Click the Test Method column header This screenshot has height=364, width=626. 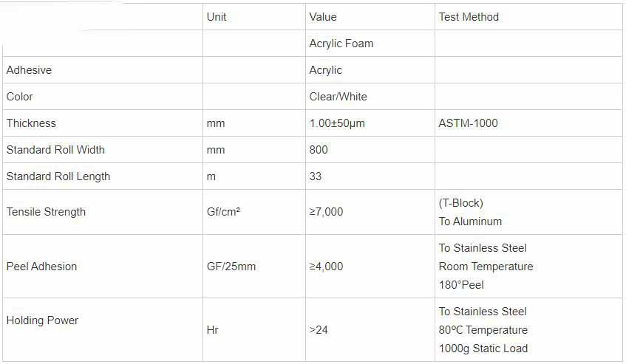469,17
